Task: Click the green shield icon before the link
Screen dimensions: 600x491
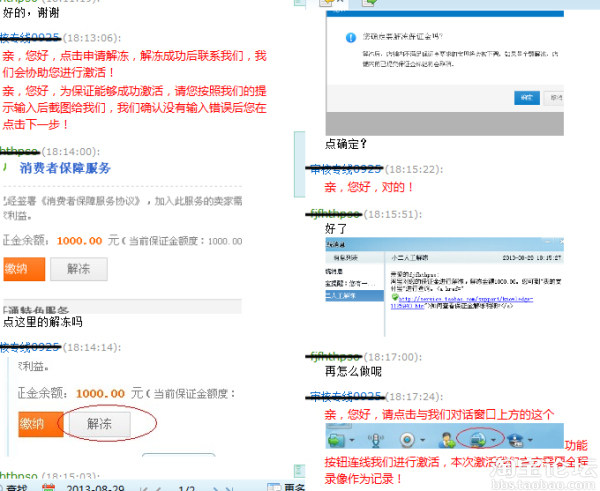Action: click(395, 297)
